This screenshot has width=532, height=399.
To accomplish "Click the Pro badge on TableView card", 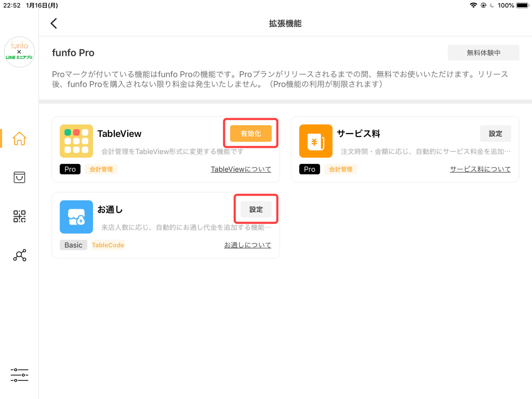I will [70, 169].
